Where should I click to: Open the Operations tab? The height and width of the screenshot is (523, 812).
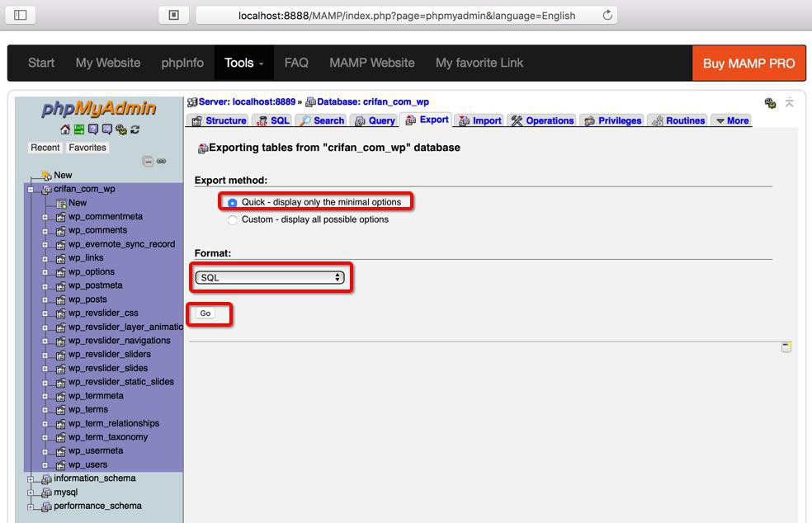(541, 120)
